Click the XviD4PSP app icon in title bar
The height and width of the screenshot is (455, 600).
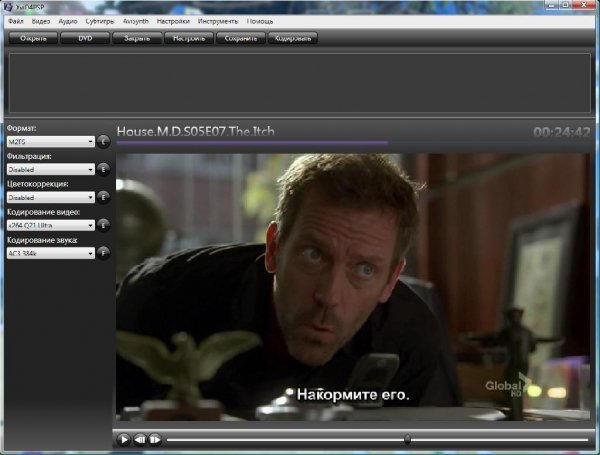[x=8, y=7]
